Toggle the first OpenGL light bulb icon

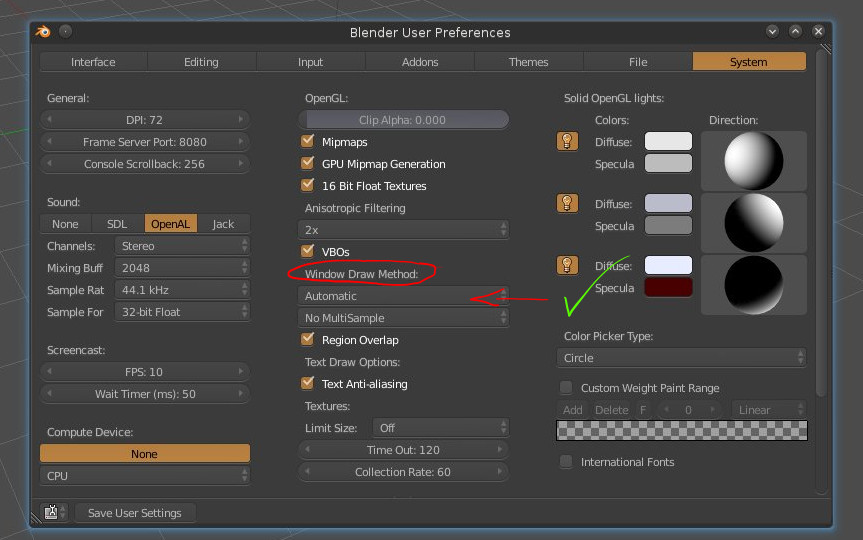[x=567, y=142]
